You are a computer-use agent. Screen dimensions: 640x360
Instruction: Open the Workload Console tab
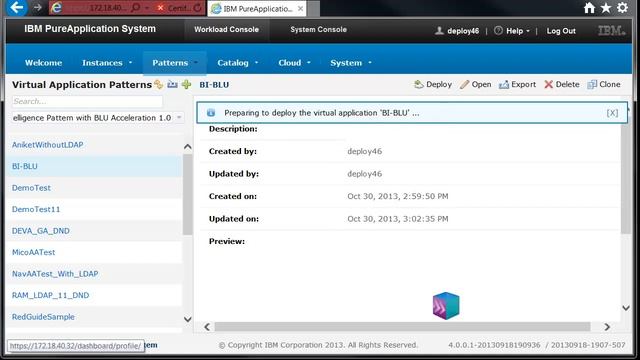coord(226,30)
